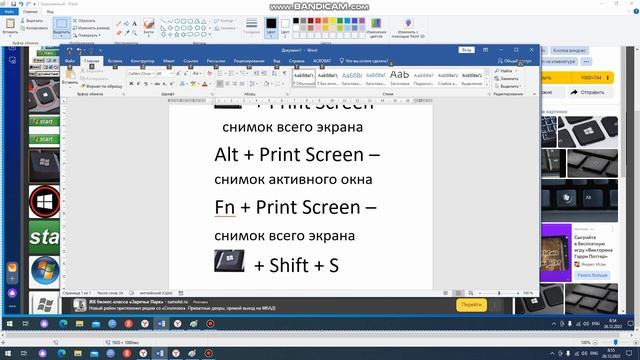This screenshot has width=640, height=360.
Task: Click Вырезать (cut) in Paint
Action: [x=32, y=20]
